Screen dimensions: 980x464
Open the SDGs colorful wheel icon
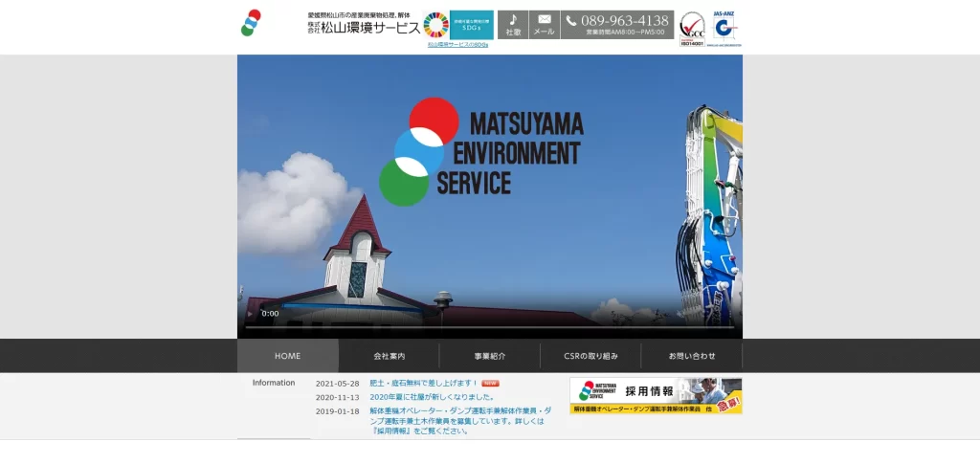435,25
